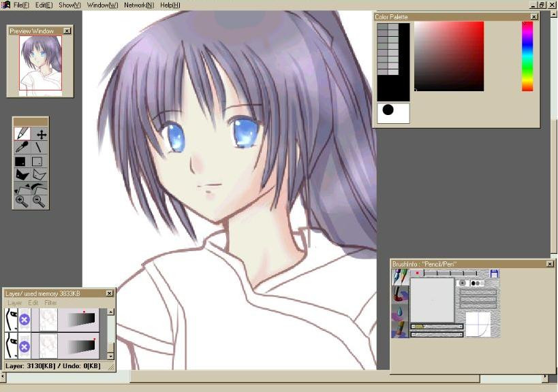Click the brush density dots icon
This screenshot has height=392, width=558.
[x=477, y=283]
